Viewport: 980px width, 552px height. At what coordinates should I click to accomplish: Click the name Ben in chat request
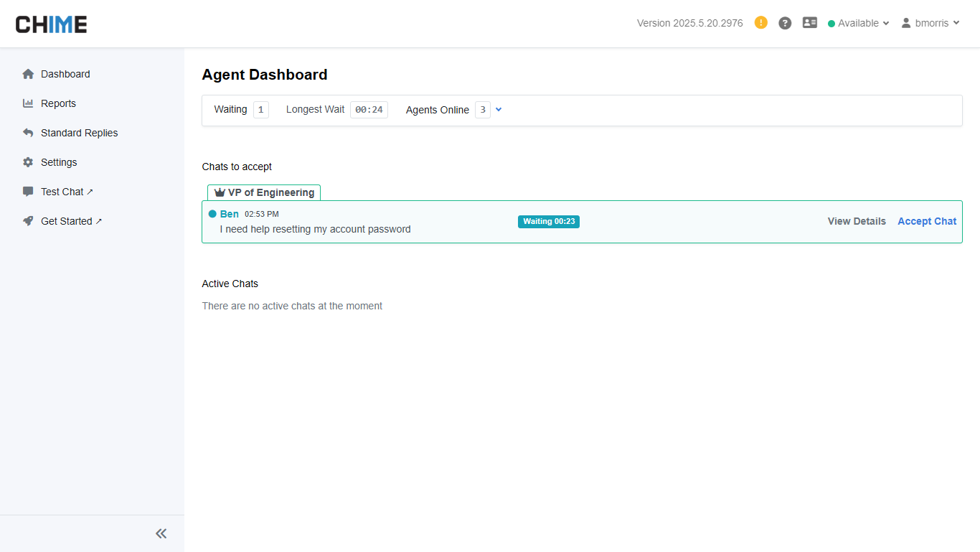(x=230, y=214)
